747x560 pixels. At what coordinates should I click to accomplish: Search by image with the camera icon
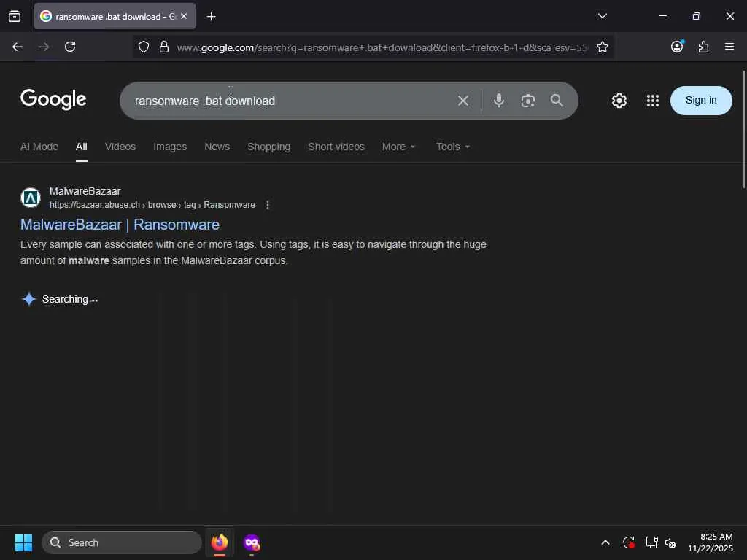point(528,101)
